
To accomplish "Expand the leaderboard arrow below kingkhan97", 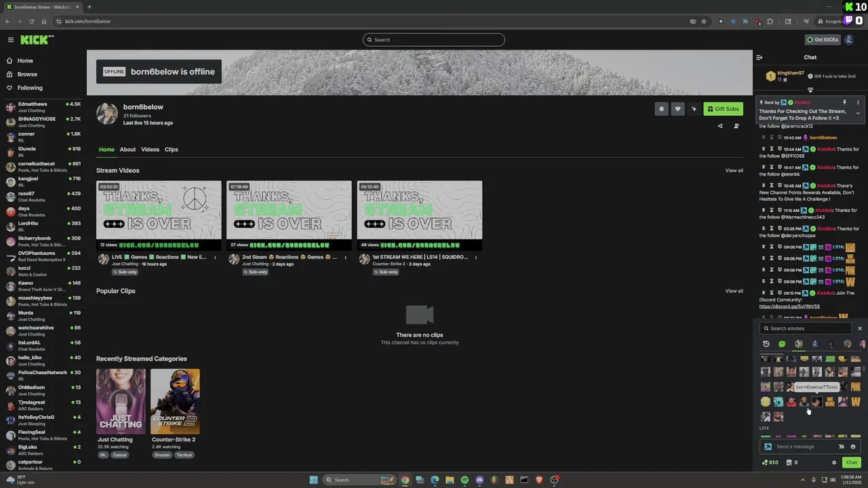I will click(x=810, y=90).
